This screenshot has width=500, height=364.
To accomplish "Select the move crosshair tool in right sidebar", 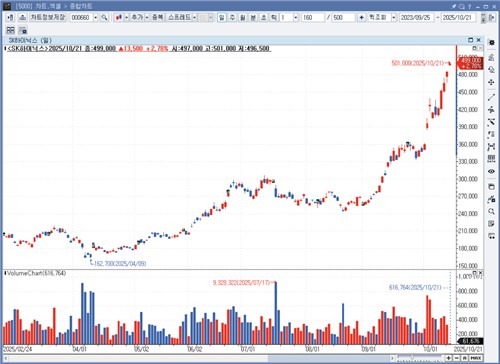I will pyautogui.click(x=491, y=82).
